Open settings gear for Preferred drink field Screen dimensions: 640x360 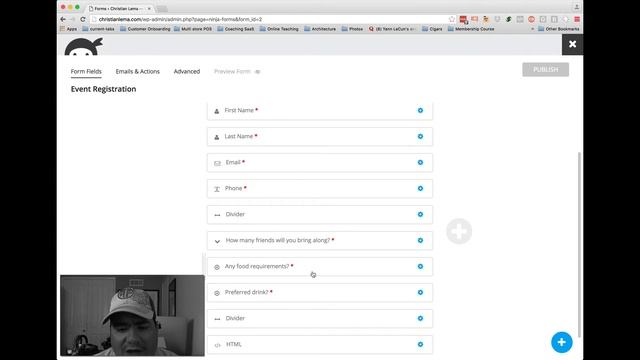pyautogui.click(x=420, y=292)
